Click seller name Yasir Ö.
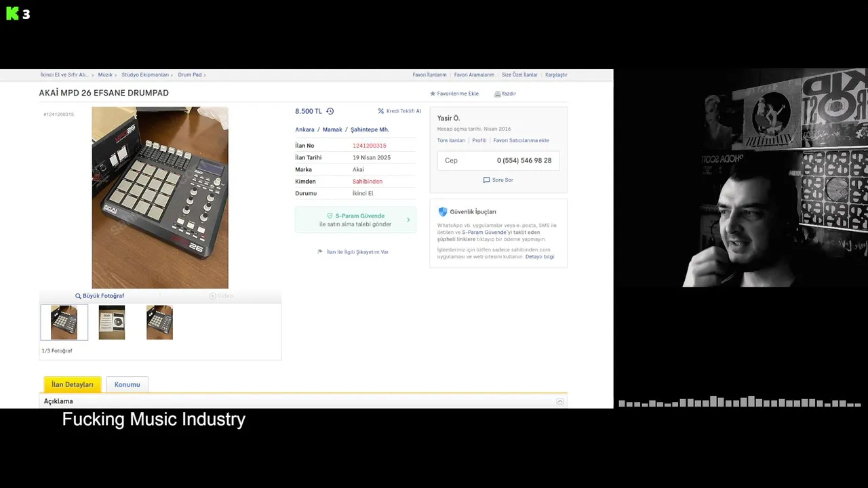This screenshot has width=868, height=488. (448, 118)
